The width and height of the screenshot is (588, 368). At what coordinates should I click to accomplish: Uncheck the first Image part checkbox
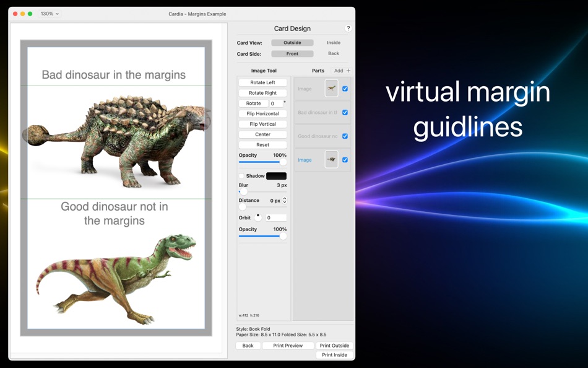[345, 89]
